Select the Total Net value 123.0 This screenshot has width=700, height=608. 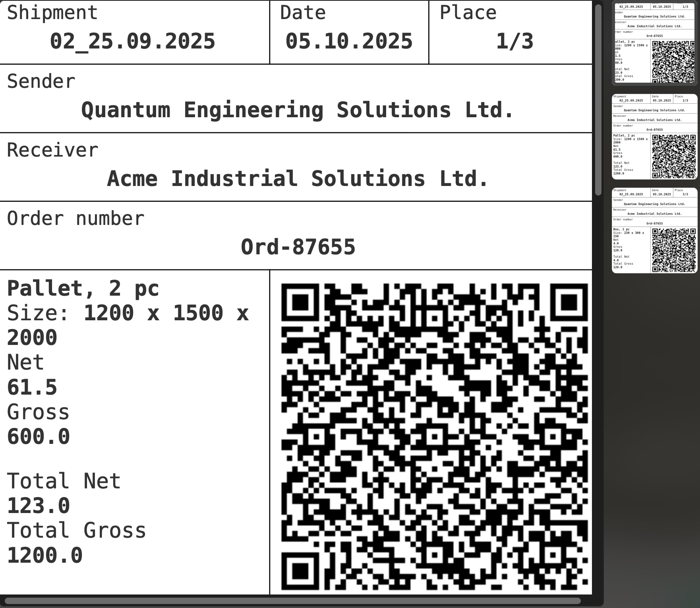[x=39, y=506]
